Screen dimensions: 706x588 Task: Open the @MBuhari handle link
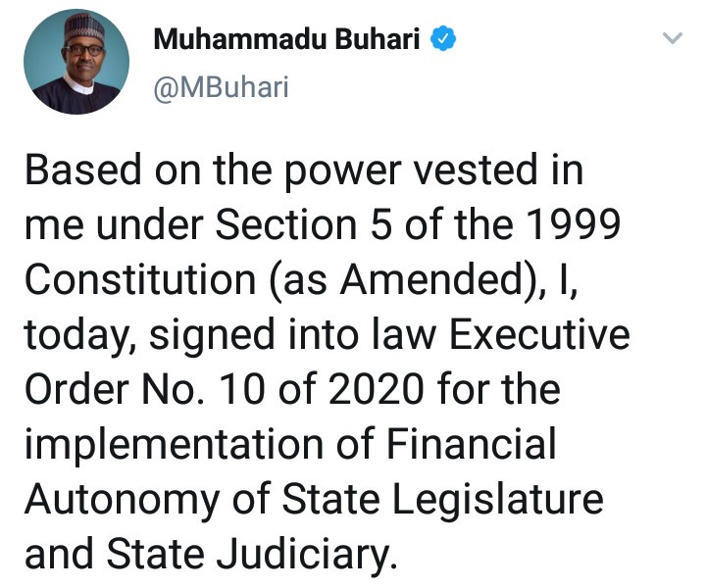click(221, 88)
